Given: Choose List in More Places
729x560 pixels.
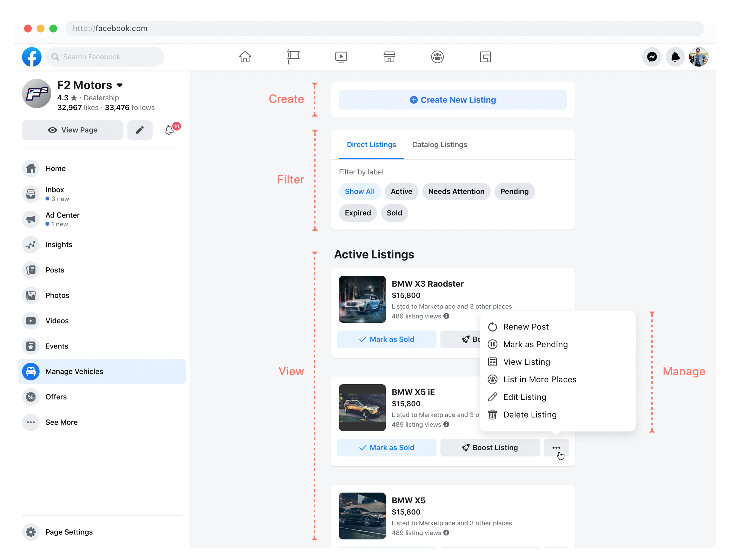Looking at the screenshot, I should click(x=557, y=379).
